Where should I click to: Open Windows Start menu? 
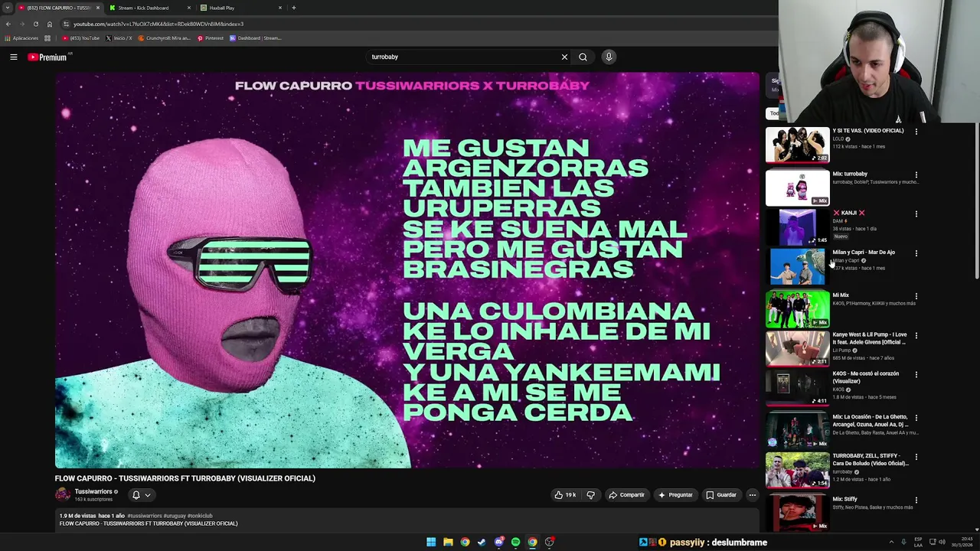pos(431,542)
